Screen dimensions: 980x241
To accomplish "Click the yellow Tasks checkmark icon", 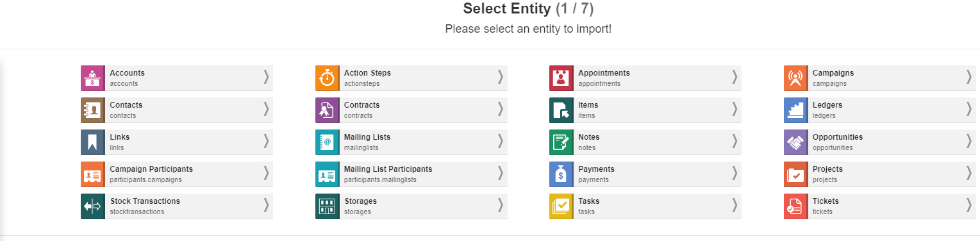I will pos(561,206).
